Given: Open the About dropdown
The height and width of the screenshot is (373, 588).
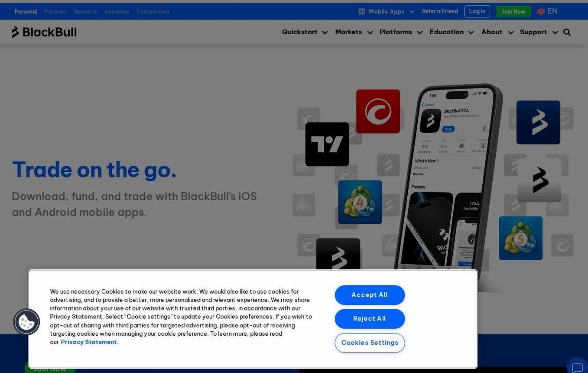Looking at the screenshot, I should pyautogui.click(x=497, y=32).
